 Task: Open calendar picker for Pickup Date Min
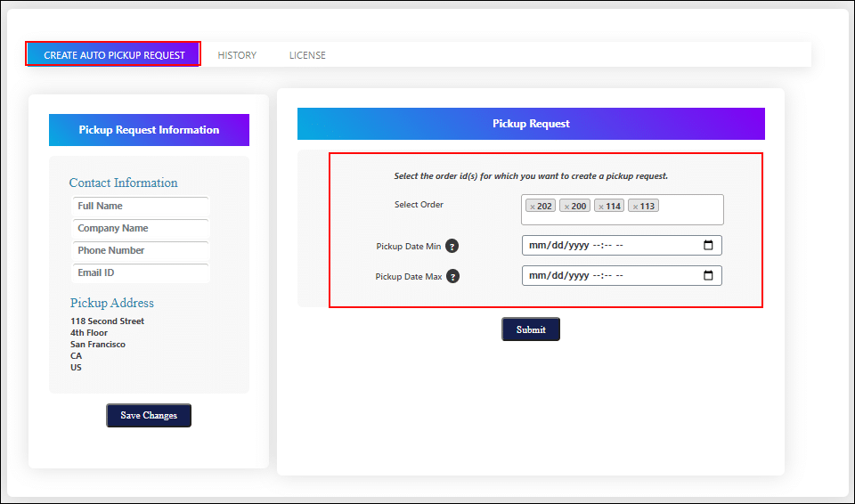[x=709, y=246]
